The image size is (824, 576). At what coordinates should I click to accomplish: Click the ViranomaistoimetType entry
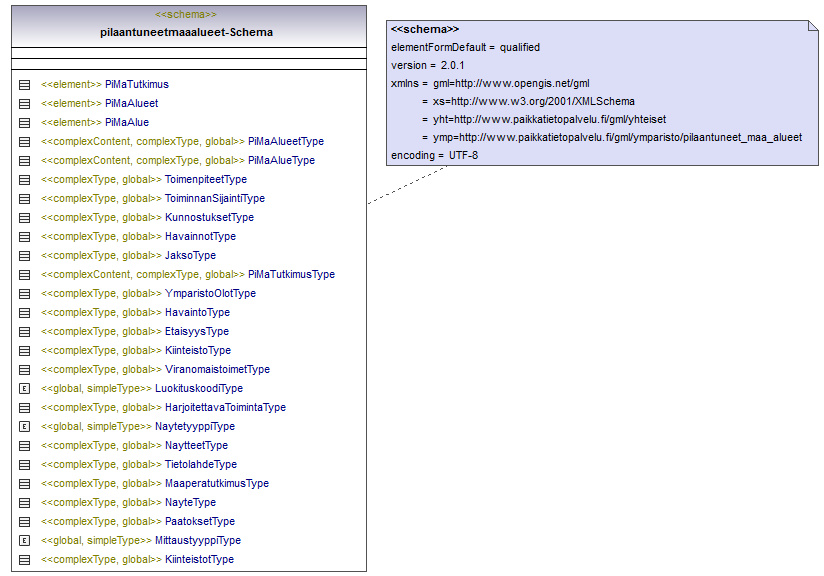pos(156,369)
